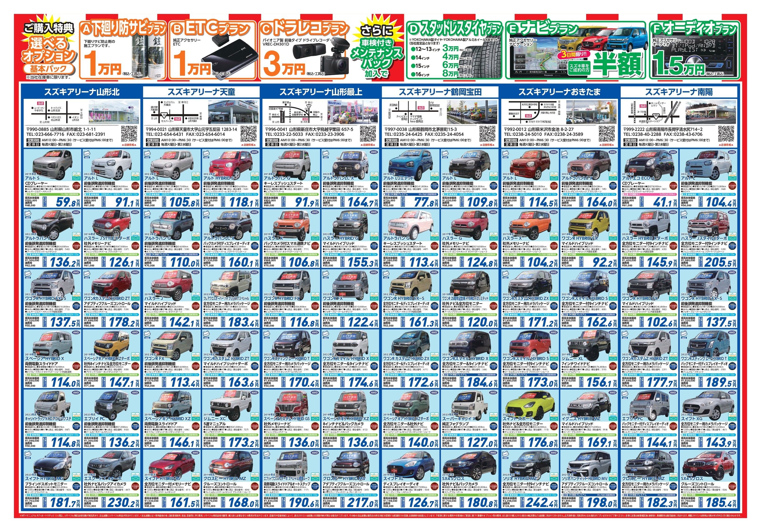The height and width of the screenshot is (532, 761).
Task: Click the address 山形県米沢市金池 8-2-27
Action: pos(551,129)
